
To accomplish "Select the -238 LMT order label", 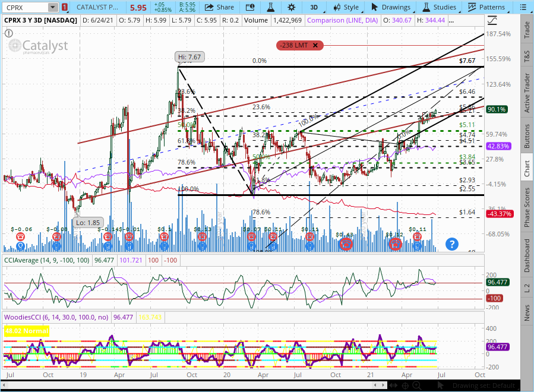I will click(x=293, y=45).
